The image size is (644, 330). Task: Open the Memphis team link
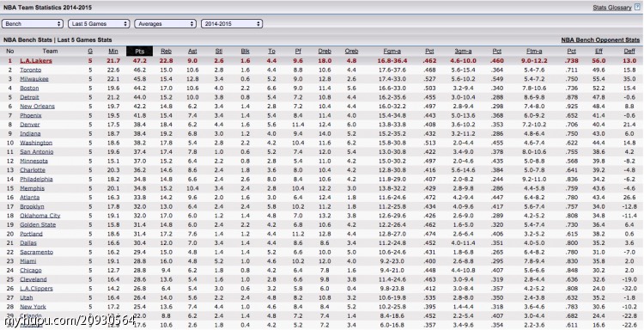click(33, 188)
